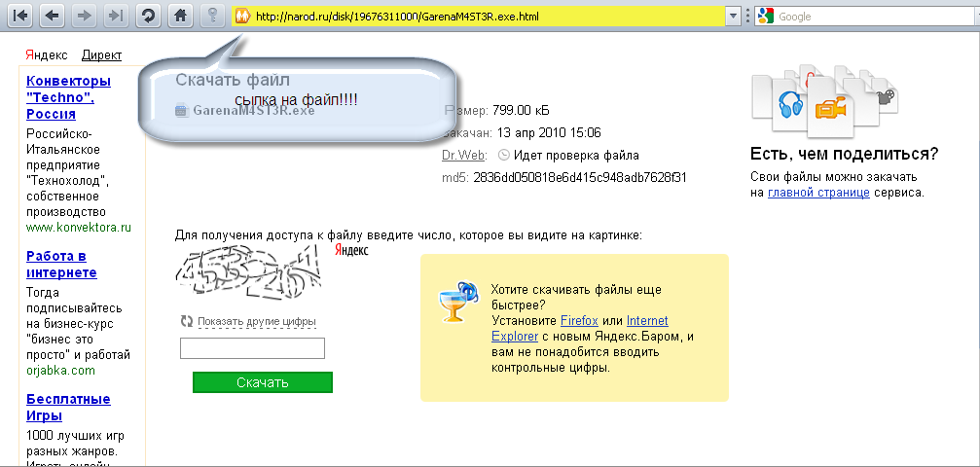Click the files collage illustration
Viewport: 980px width, 467px height.
click(x=825, y=100)
